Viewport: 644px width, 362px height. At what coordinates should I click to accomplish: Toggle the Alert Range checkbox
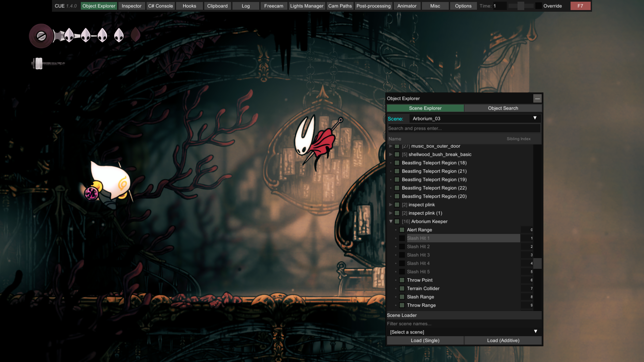point(402,230)
